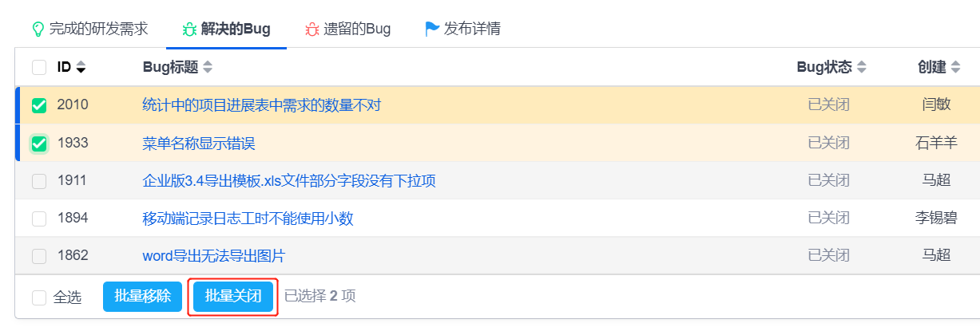Sort by Bug状态 column arrow icon
This screenshot has height=327, width=980.
pyautogui.click(x=862, y=68)
